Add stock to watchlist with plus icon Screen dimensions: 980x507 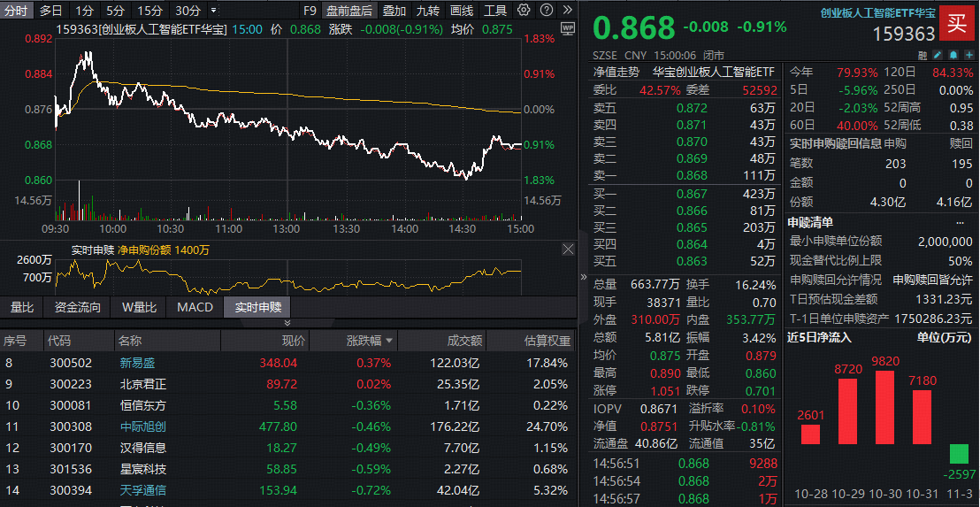968,55
